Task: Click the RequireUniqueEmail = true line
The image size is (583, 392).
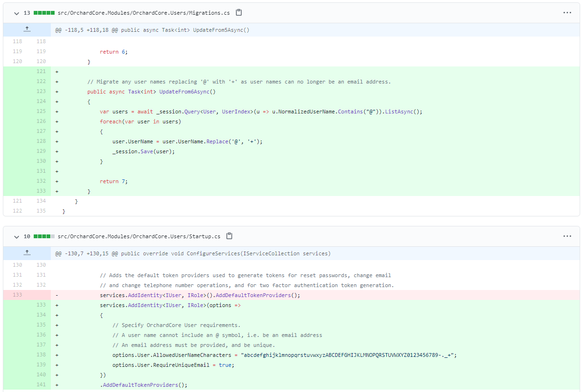Action: click(x=174, y=365)
